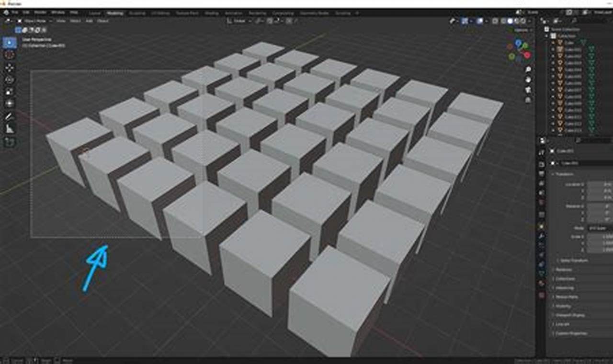
Task: Open the viewport Add menu
Action: tap(89, 21)
